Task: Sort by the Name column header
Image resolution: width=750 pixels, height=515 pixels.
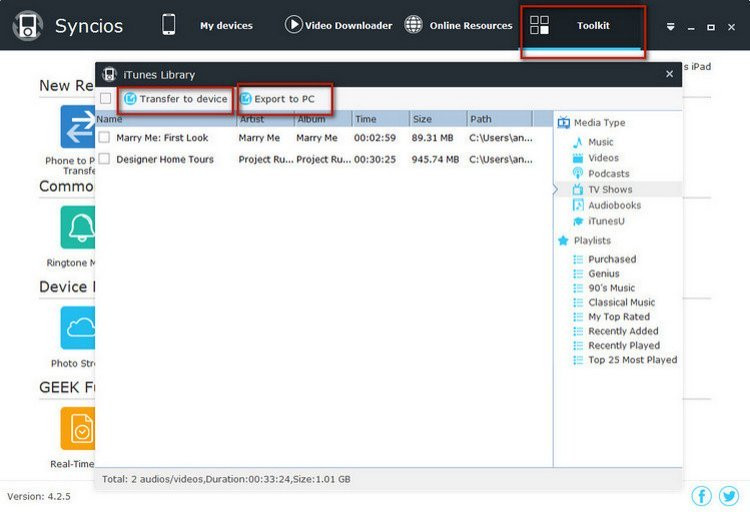Action: pos(165,119)
